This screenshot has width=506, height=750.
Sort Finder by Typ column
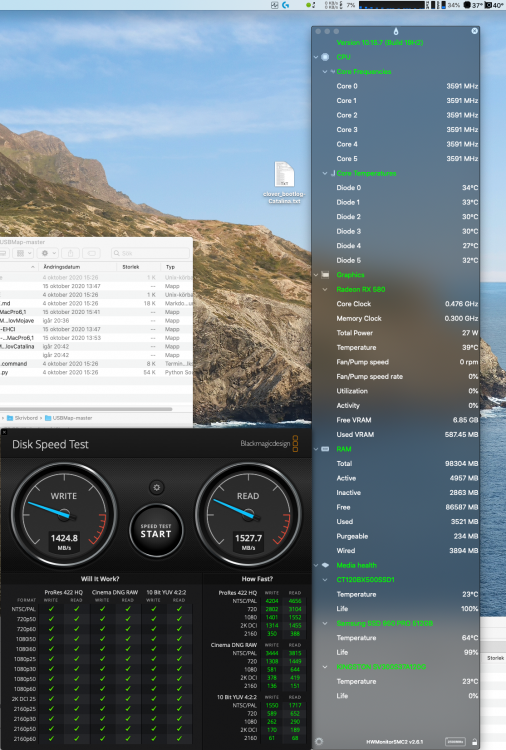coord(176,267)
